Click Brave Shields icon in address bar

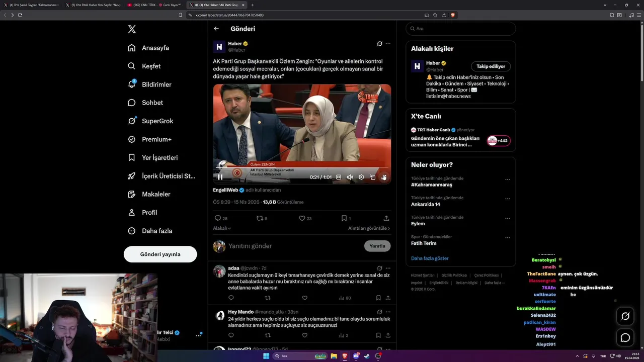click(x=453, y=15)
